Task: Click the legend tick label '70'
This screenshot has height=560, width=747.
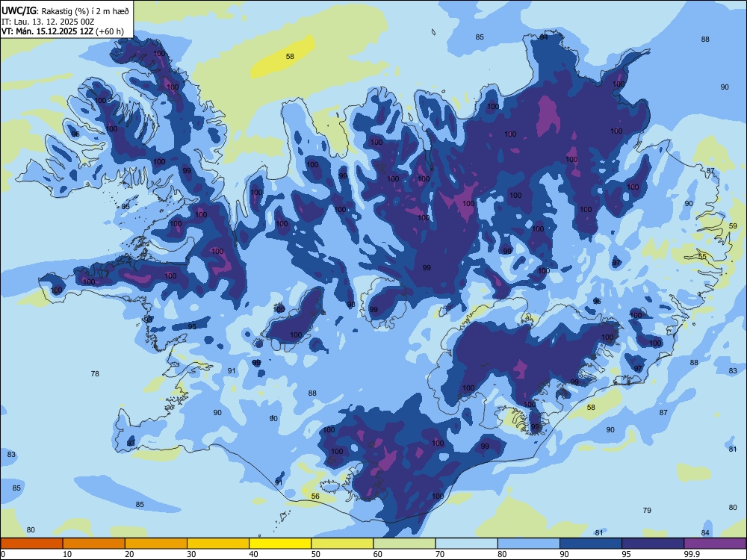Action: pyautogui.click(x=440, y=554)
